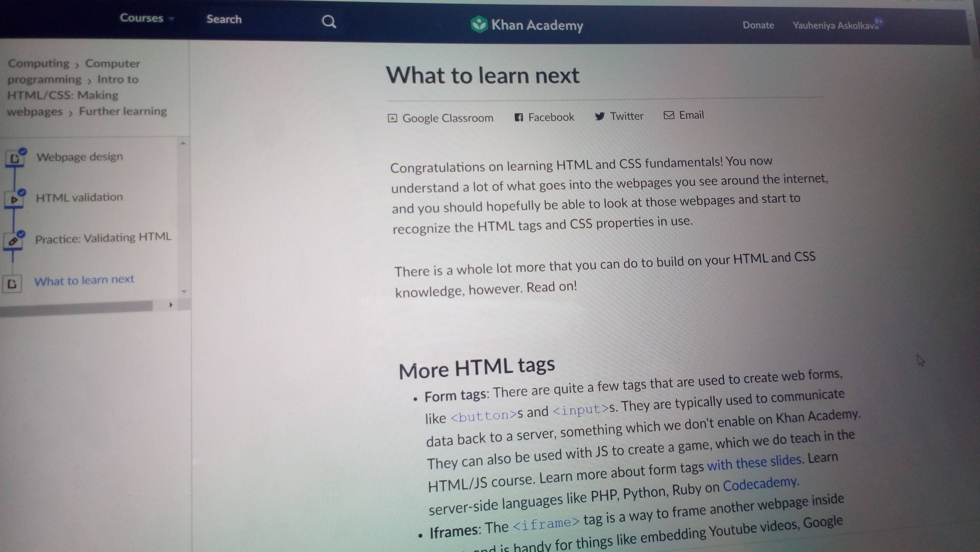Open the Courses dropdown menu
This screenshot has height=552, width=980.
[x=147, y=18]
